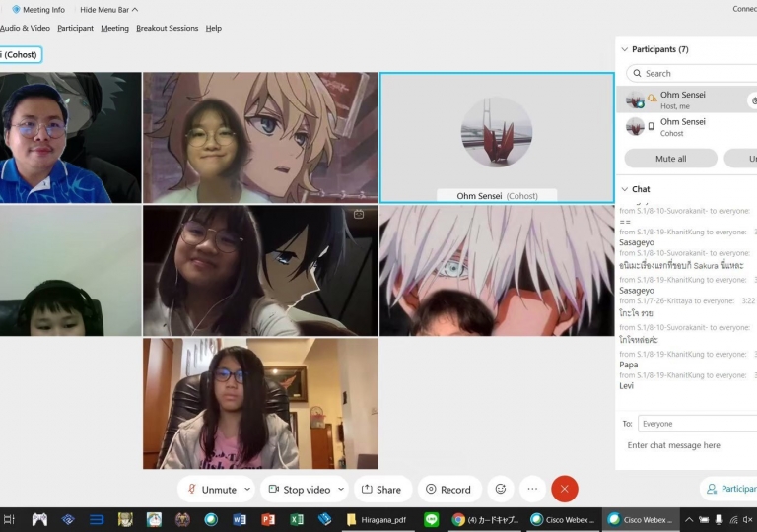Open the Hiragana_pdf folder on the taskbar

[x=377, y=519]
